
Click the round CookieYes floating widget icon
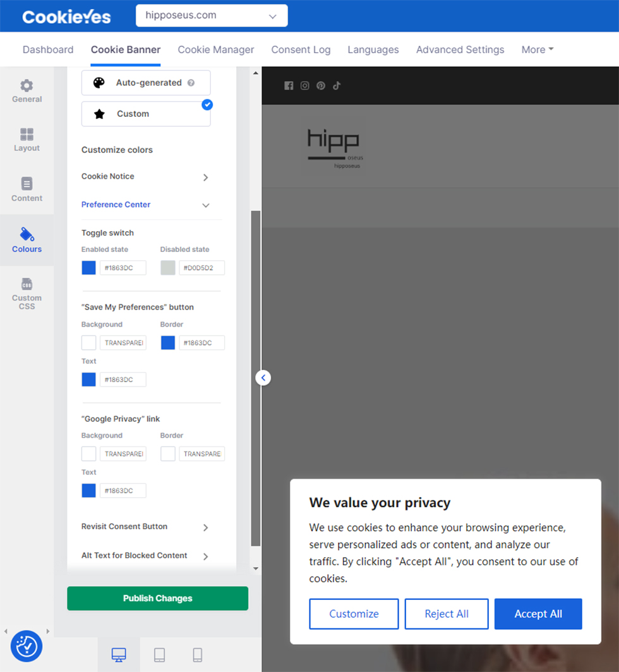click(27, 645)
